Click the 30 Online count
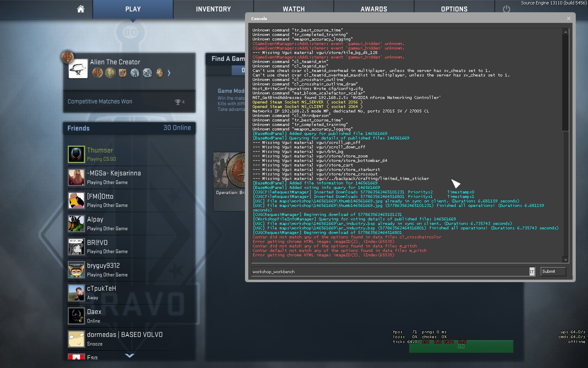Image resolution: width=588 pixels, height=368 pixels. [177, 128]
